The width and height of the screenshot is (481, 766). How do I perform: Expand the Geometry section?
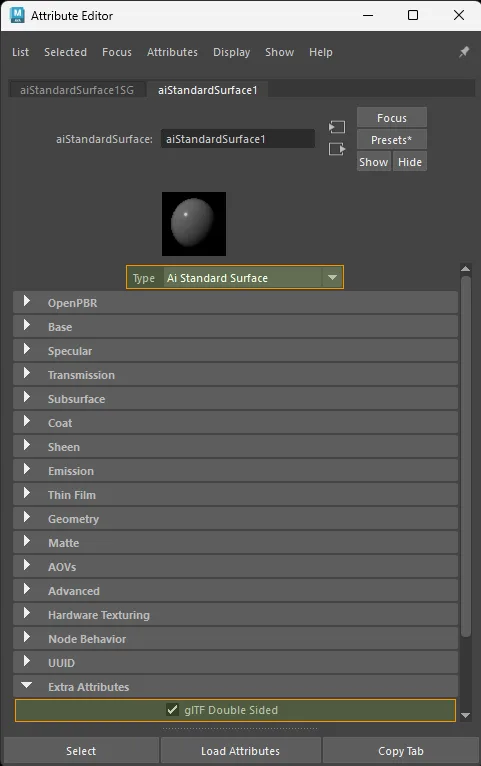point(235,519)
